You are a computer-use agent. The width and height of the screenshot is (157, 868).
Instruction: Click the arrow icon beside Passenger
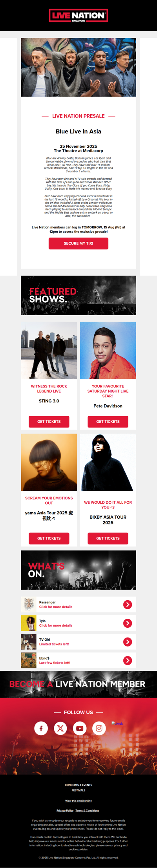coord(128,605)
